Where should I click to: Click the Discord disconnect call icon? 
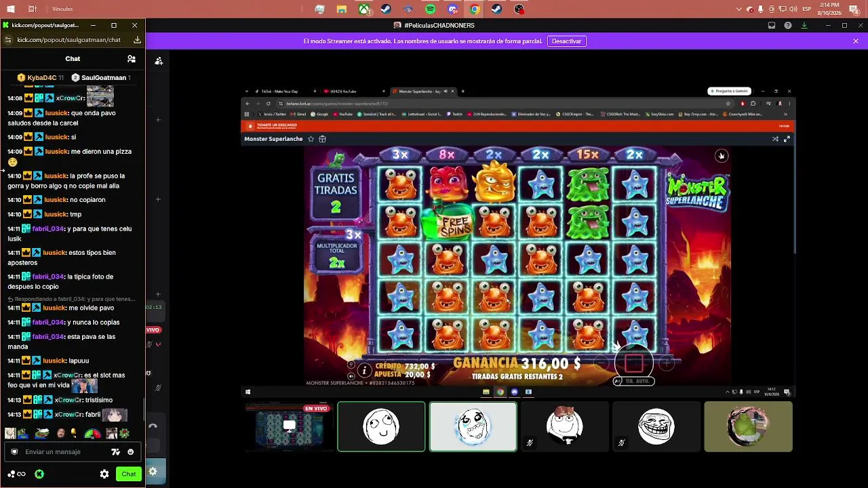pyautogui.click(x=153, y=426)
